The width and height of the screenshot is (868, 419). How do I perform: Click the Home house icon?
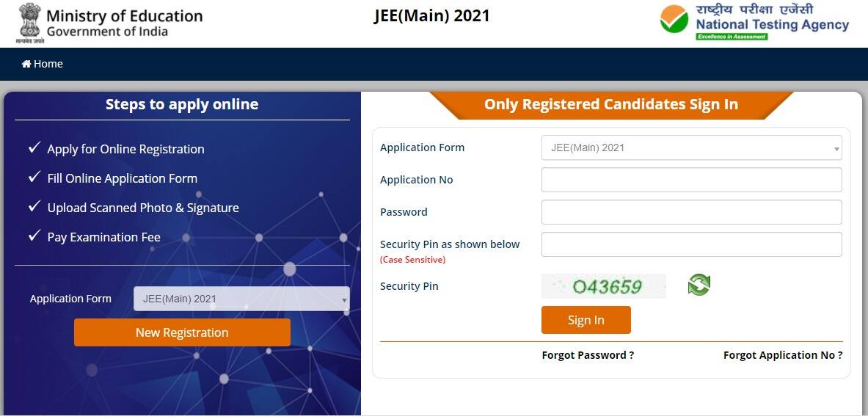(x=26, y=64)
